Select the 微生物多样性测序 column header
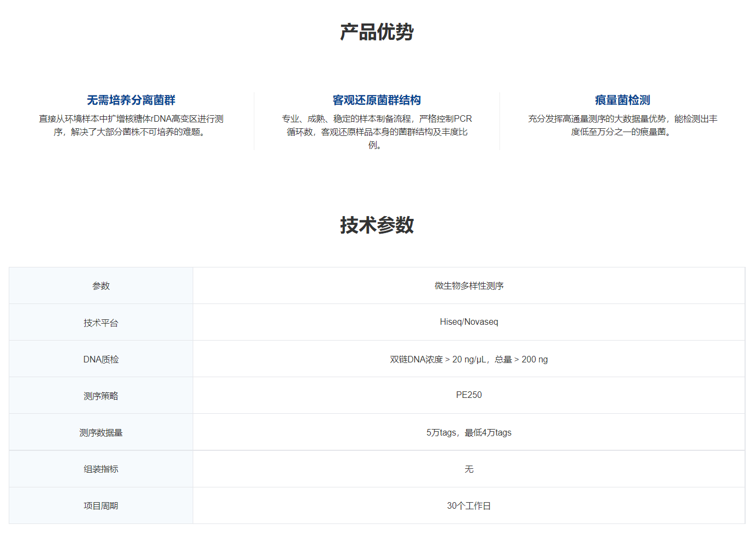Viewport: 756px width, 536px height. click(469, 286)
